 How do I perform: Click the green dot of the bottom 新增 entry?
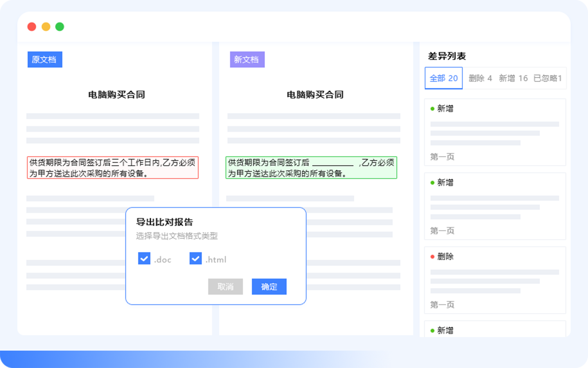coord(432,330)
